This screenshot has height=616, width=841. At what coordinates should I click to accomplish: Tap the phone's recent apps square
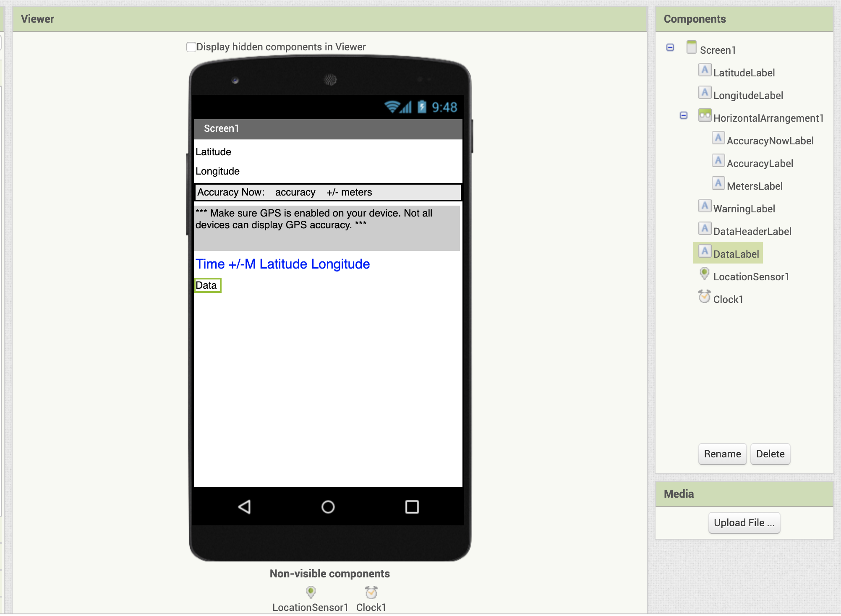[412, 507]
